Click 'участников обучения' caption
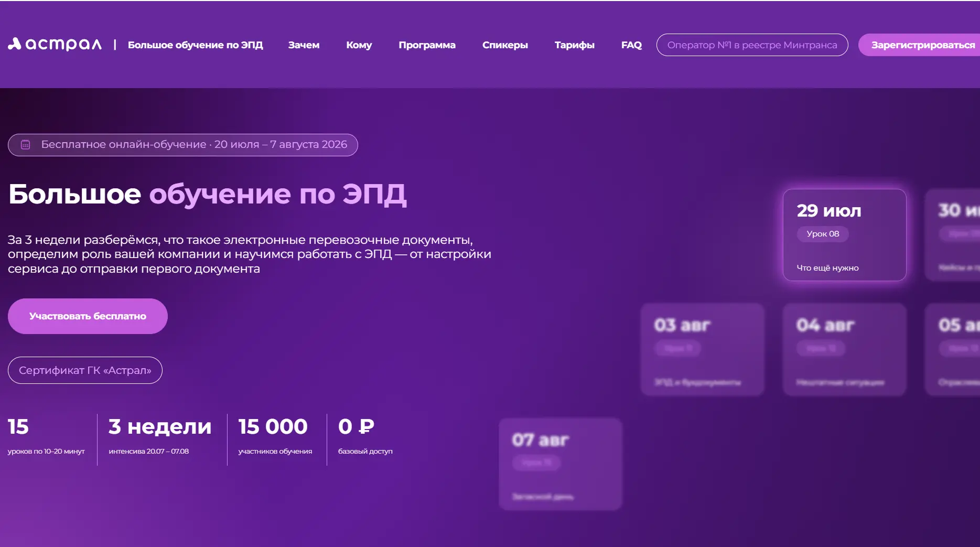Viewport: 980px width, 547px height. click(275, 451)
